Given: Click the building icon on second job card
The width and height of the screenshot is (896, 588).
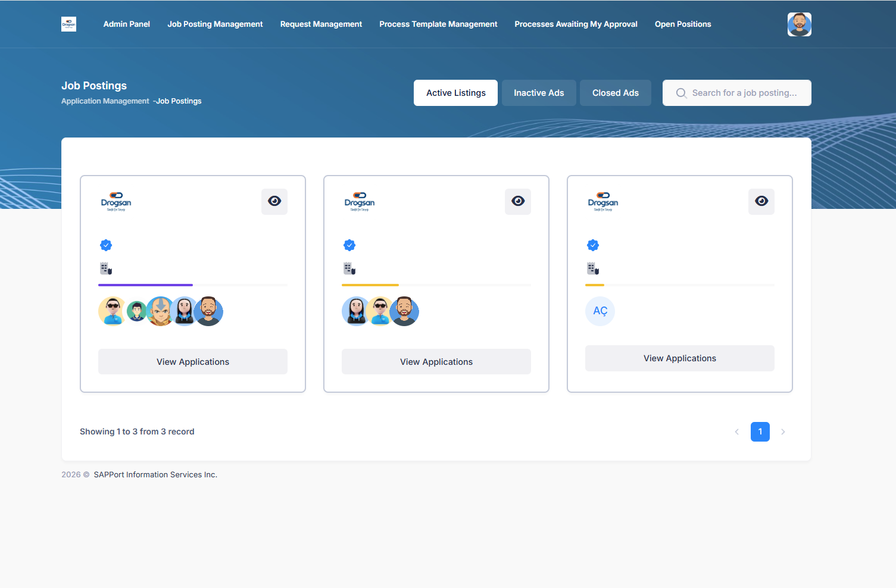Looking at the screenshot, I should 349,269.
